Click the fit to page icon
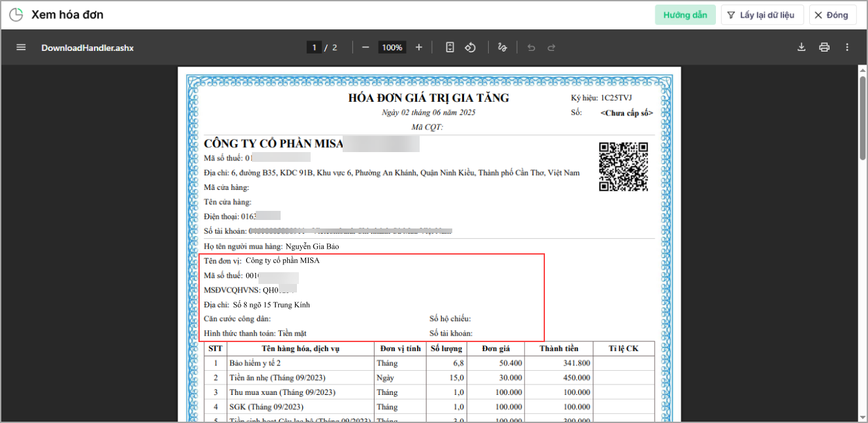This screenshot has width=868, height=423. click(450, 48)
